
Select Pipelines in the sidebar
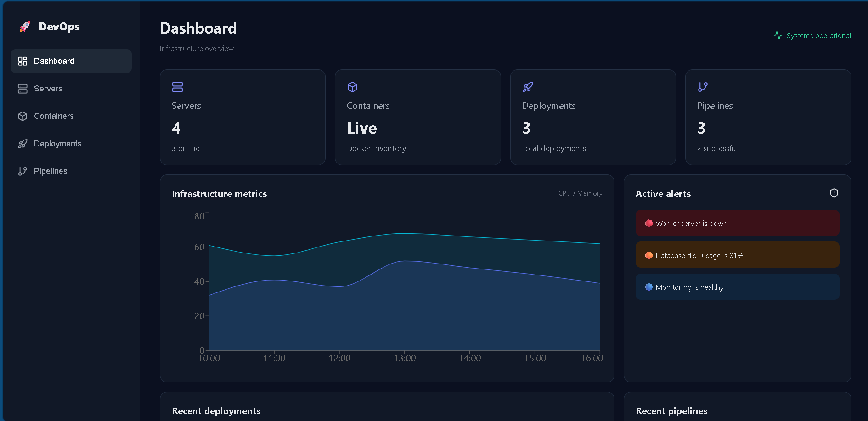pyautogui.click(x=71, y=171)
